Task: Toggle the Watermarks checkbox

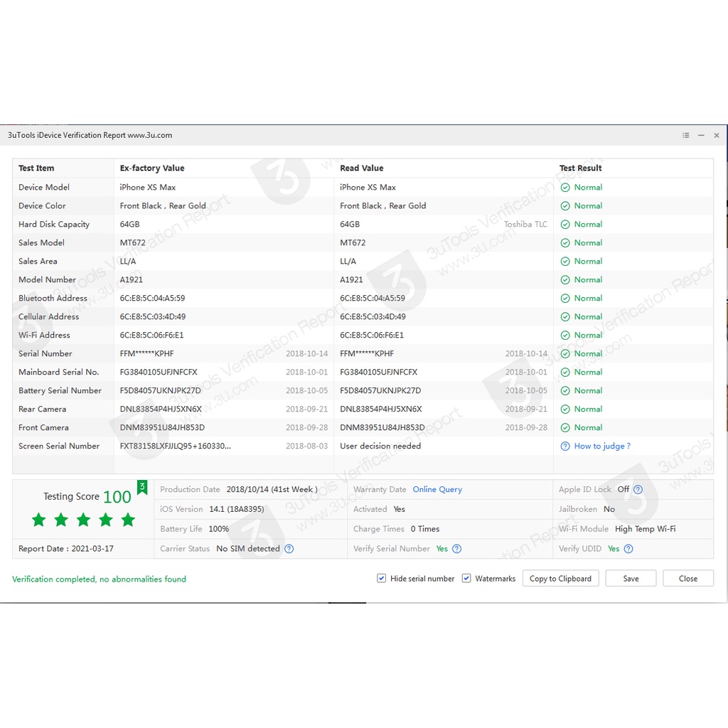Action: click(x=466, y=579)
